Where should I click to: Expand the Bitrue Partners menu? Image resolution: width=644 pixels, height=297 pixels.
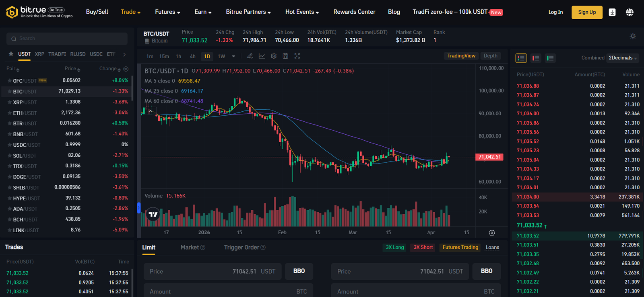248,12
